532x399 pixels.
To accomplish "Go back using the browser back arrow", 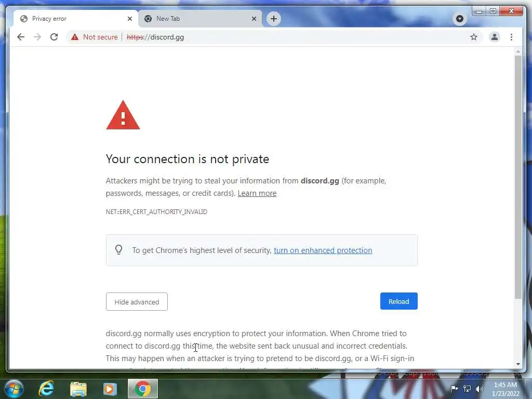I will [21, 37].
